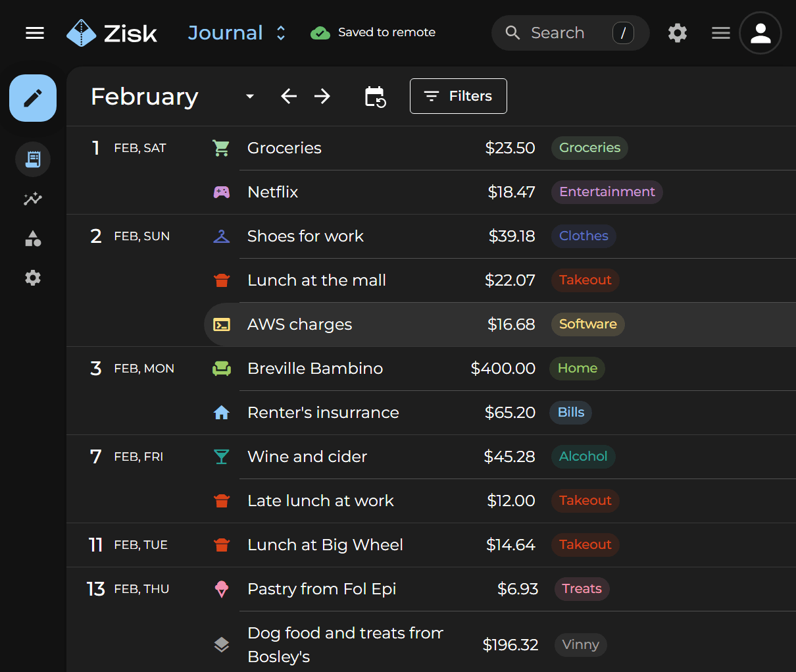Select the Software category chip

[x=587, y=324]
